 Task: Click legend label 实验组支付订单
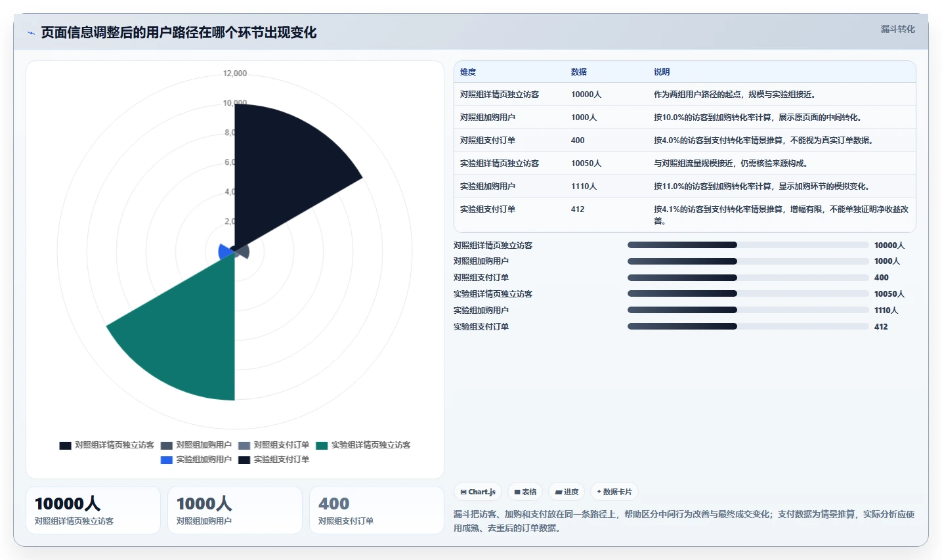coord(282,460)
